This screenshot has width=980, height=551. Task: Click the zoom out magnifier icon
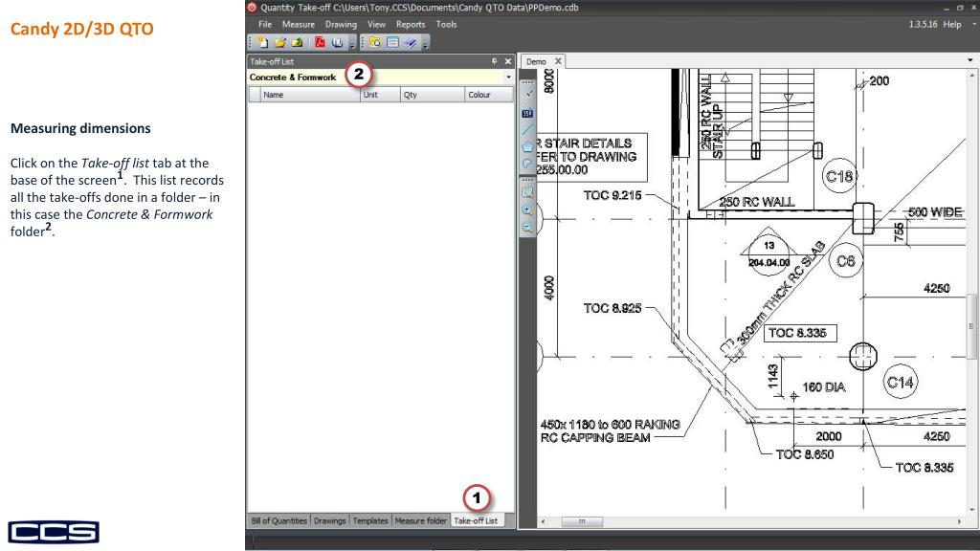pos(527,228)
